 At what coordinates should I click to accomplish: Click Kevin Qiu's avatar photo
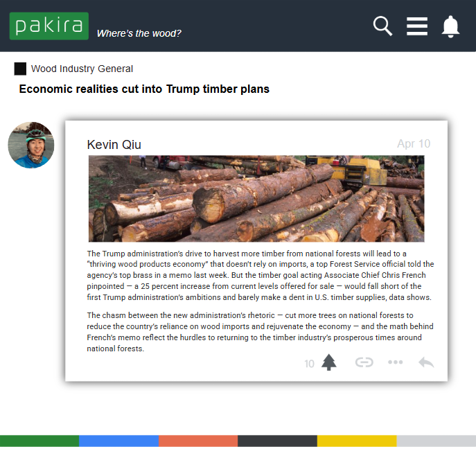[31, 145]
